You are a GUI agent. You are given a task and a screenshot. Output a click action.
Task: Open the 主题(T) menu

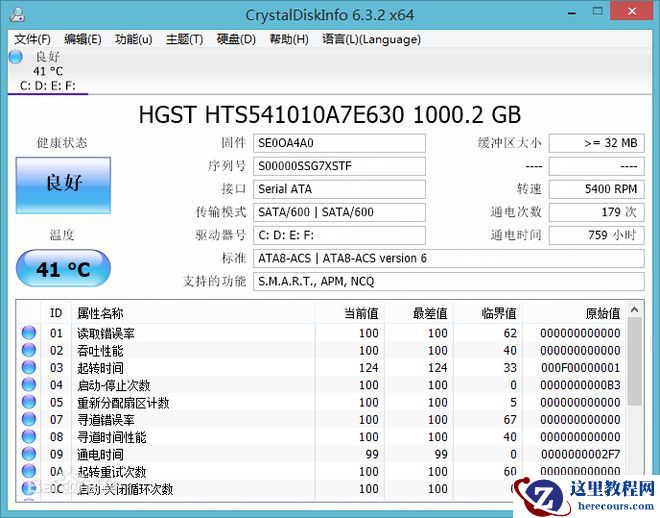(184, 40)
